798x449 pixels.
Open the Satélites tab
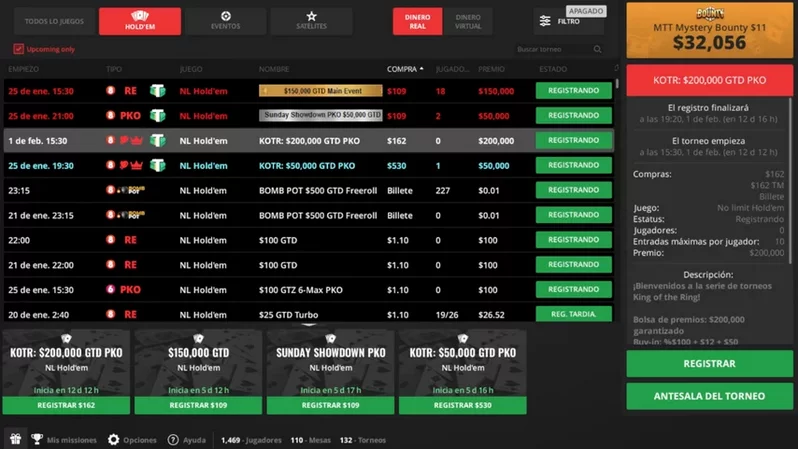[311, 21]
